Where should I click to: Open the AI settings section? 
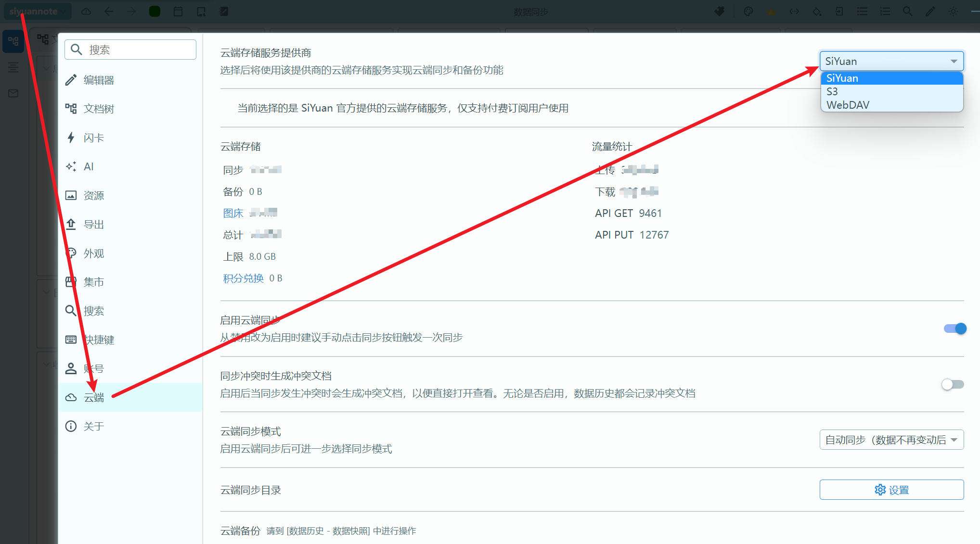click(x=88, y=166)
